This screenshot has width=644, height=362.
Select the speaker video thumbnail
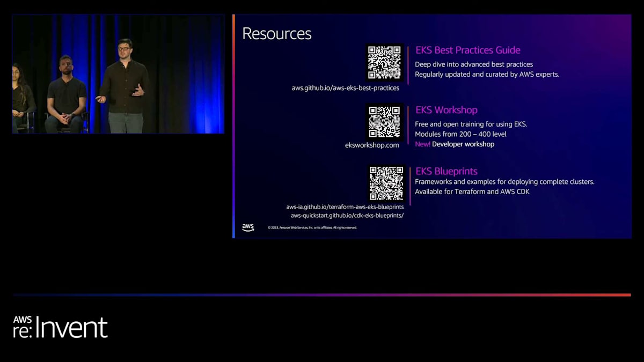(x=118, y=74)
